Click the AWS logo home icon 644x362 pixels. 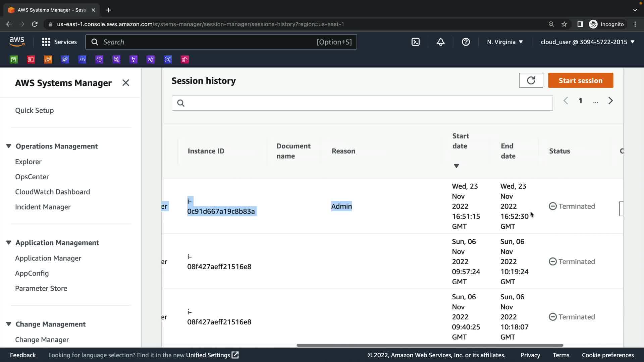17,42
